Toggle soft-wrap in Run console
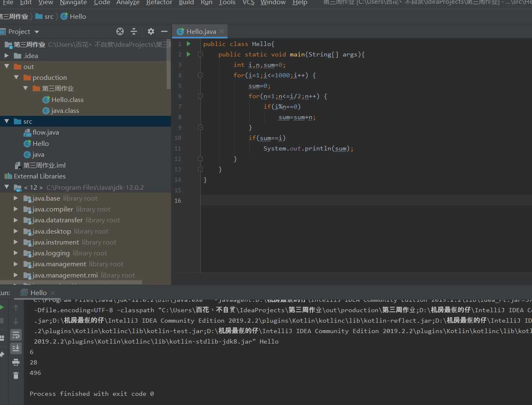The width and height of the screenshot is (532, 405). coord(16,335)
